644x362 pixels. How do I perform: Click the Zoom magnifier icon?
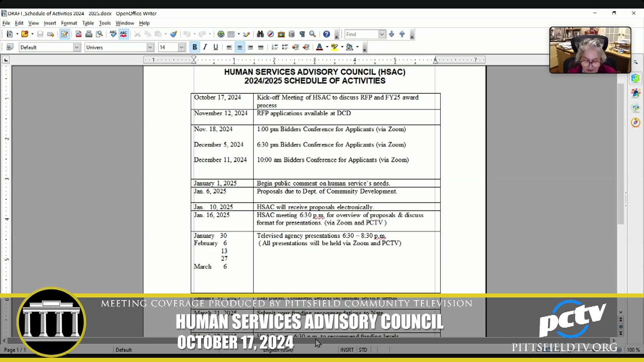click(313, 34)
